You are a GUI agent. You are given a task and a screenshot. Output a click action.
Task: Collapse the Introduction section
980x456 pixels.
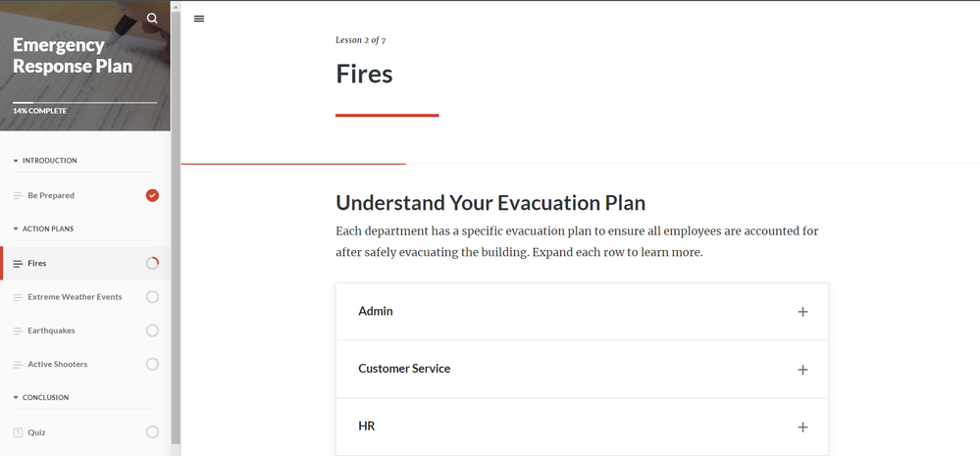coord(16,161)
